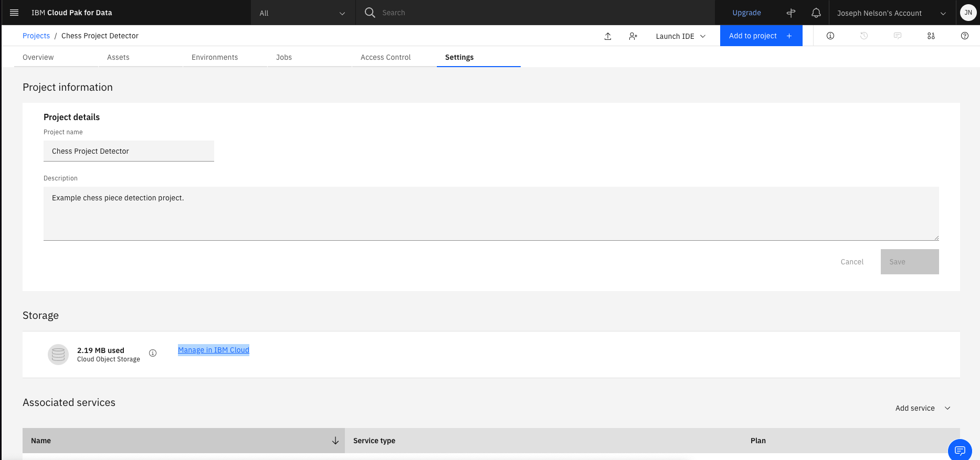Click the export project upload icon

608,36
